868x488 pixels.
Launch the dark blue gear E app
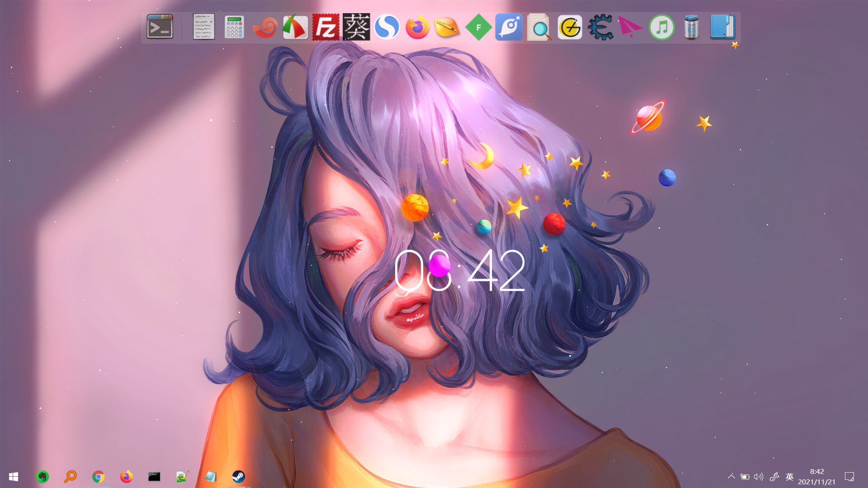pos(600,27)
